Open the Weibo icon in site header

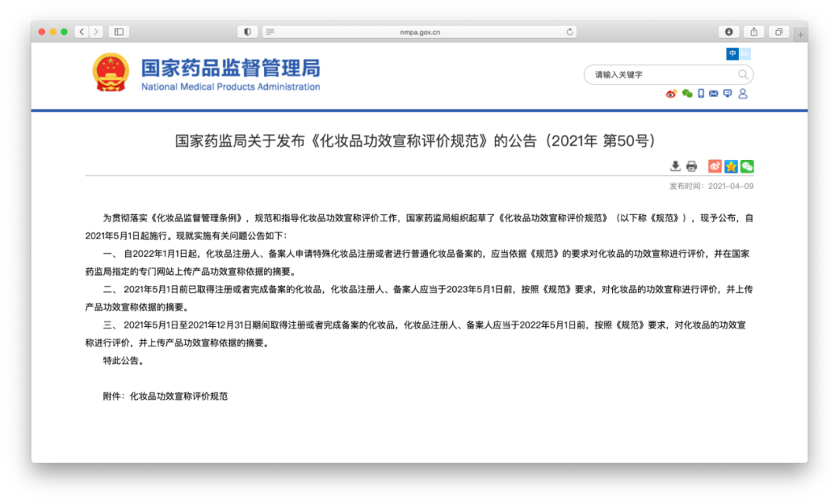[671, 94]
